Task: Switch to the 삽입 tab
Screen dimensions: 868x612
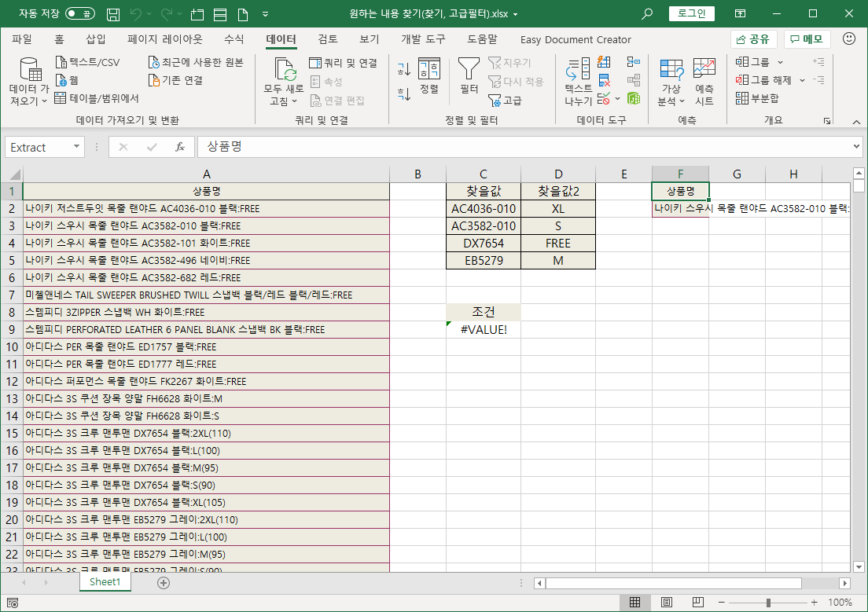Action: (95, 39)
